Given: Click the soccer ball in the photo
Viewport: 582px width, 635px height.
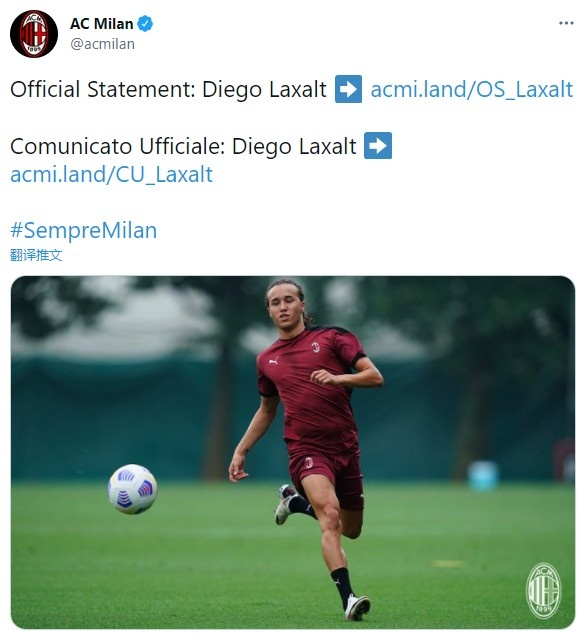Looking at the screenshot, I should 132,489.
